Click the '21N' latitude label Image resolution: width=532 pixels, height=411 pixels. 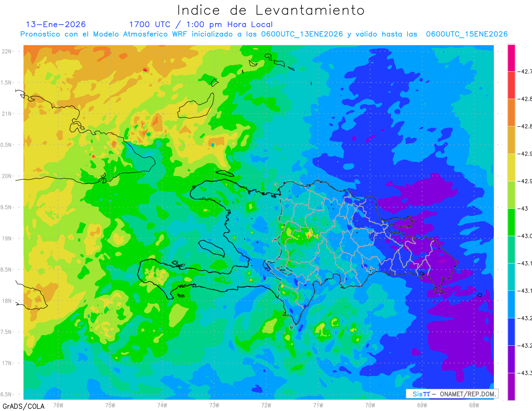coord(7,114)
